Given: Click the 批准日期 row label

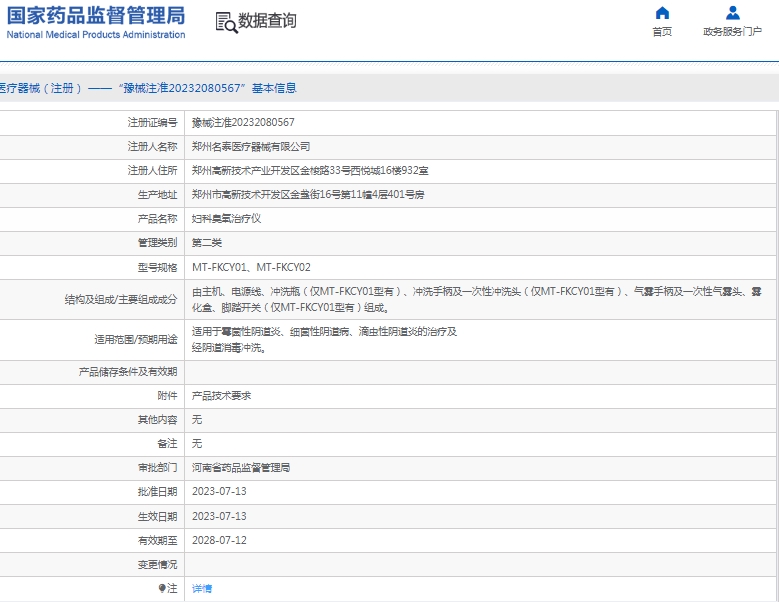Looking at the screenshot, I should click(157, 492).
